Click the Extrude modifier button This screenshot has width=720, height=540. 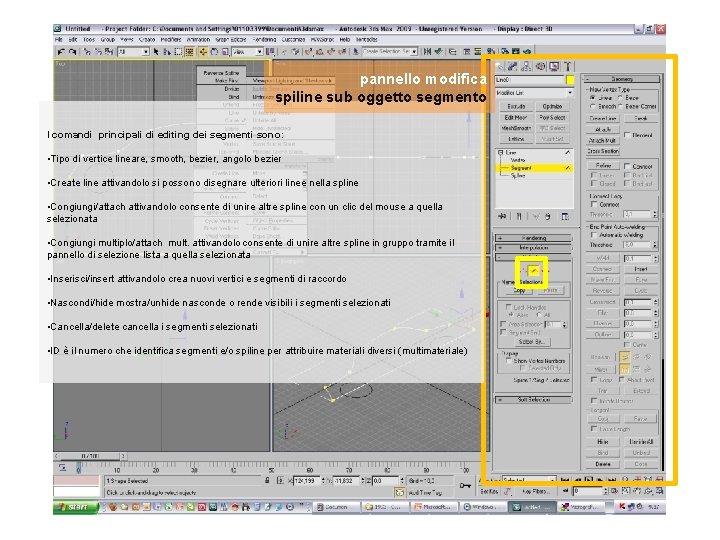[516, 107]
